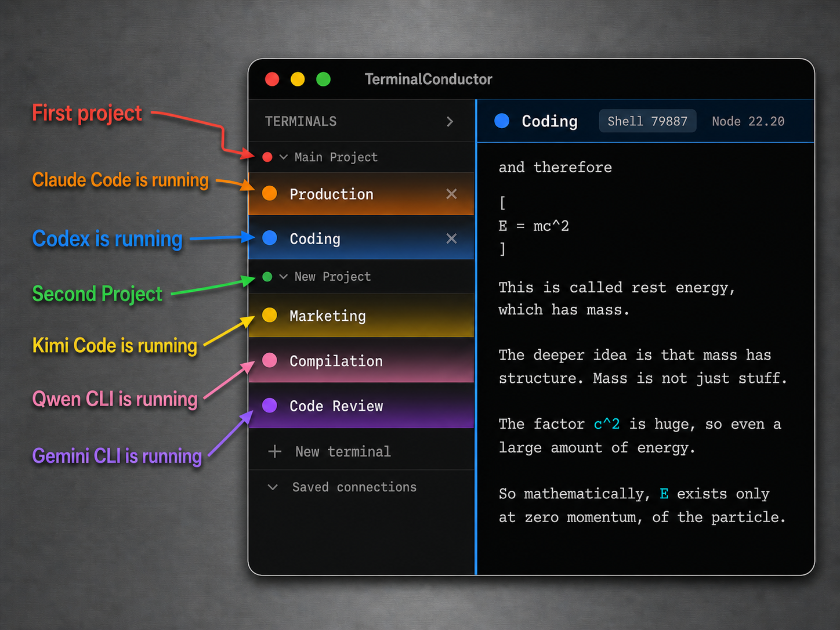840x630 pixels.
Task: Close the Coding terminal with its X
Action: coord(451,238)
